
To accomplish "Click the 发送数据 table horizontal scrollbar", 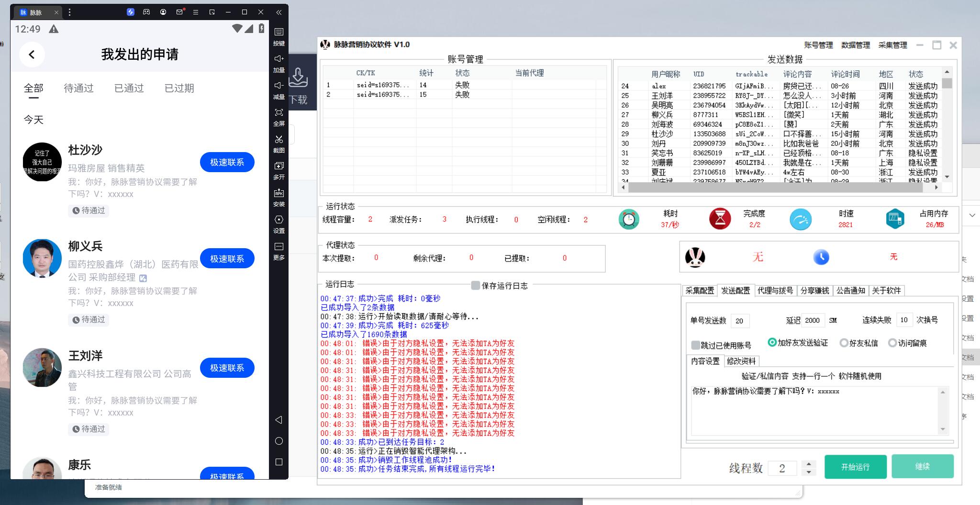I will pyautogui.click(x=775, y=188).
